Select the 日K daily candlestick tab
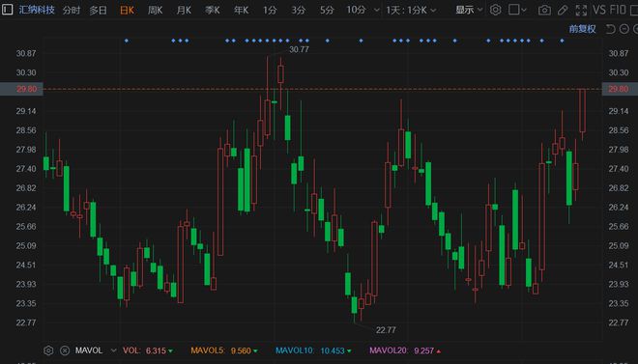The height and width of the screenshot is (364, 638). [127, 10]
